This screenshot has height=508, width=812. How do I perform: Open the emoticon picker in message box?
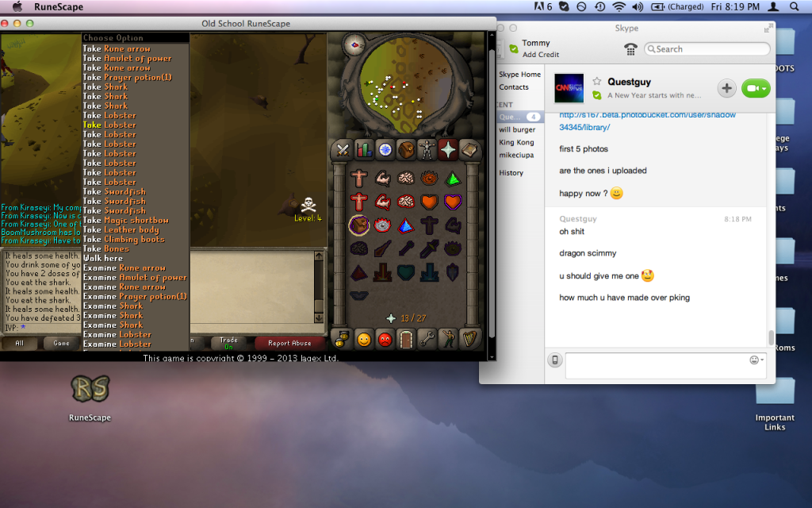pyautogui.click(x=755, y=360)
